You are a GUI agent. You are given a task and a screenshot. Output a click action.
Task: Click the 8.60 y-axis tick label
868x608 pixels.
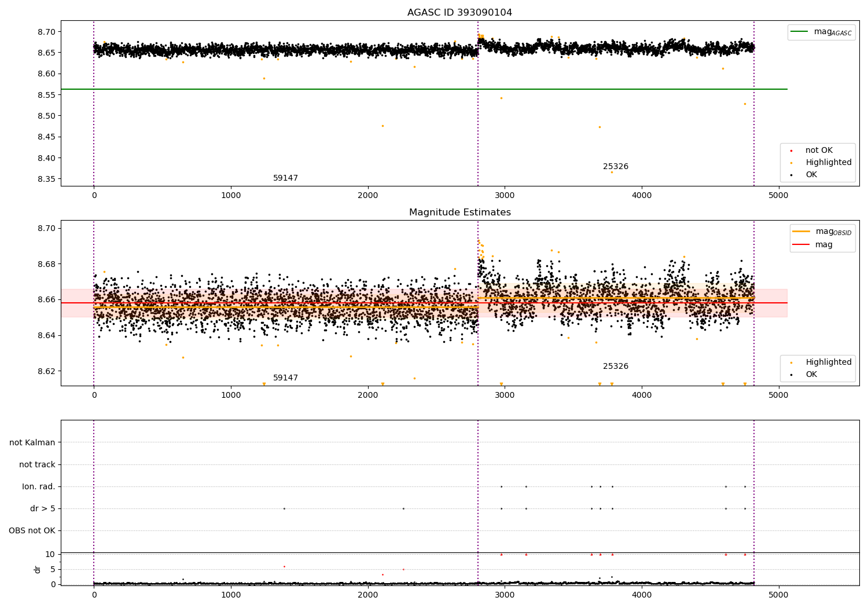46,74
